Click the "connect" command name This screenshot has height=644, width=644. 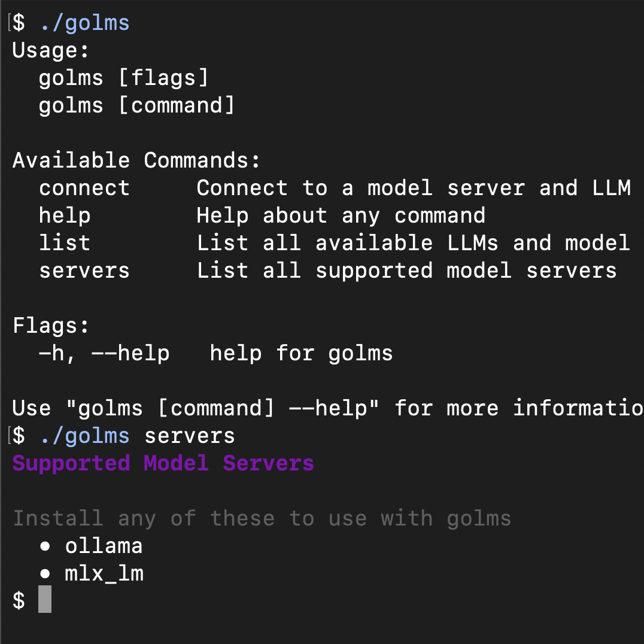[84, 188]
